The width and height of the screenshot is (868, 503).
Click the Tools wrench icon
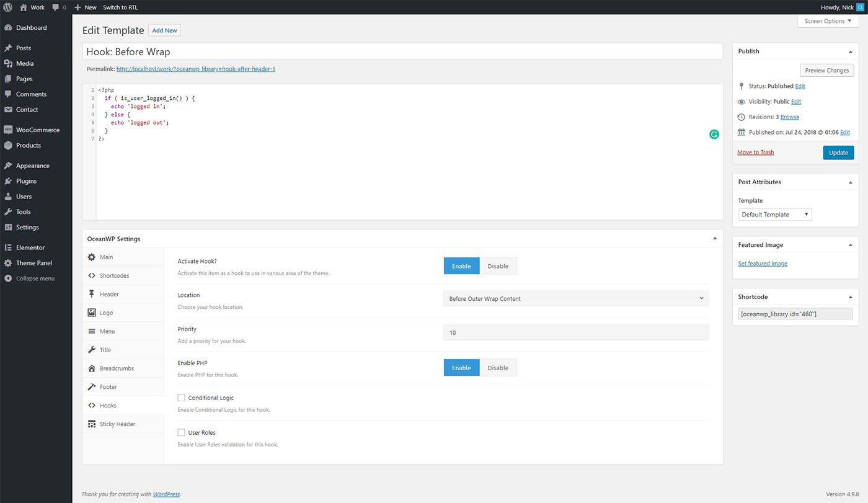[8, 211]
